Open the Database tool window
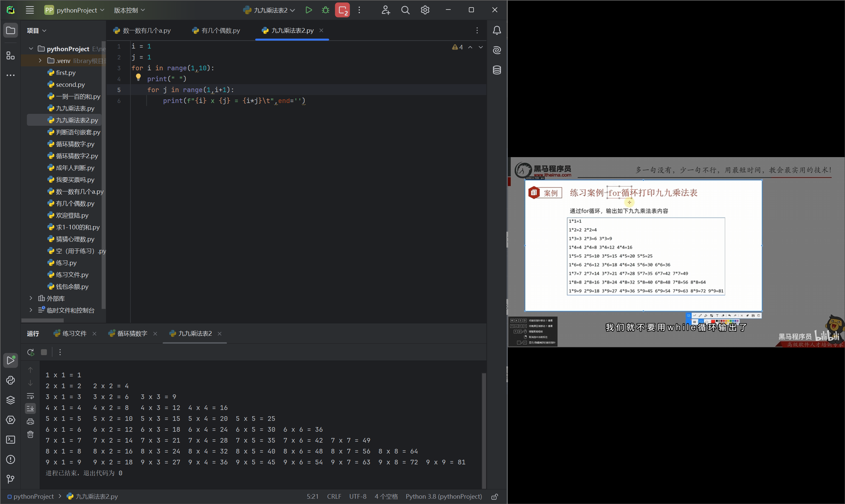This screenshot has height=504, width=845. pyautogui.click(x=497, y=70)
